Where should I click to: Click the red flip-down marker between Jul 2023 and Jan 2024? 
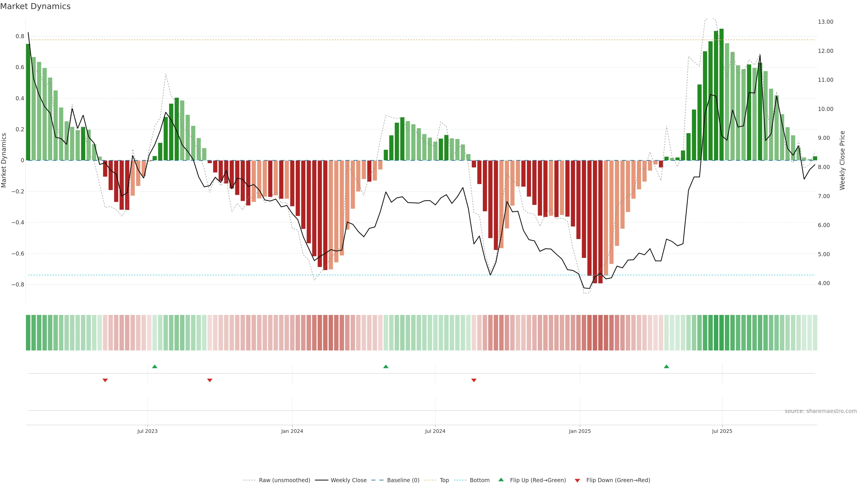click(x=210, y=380)
